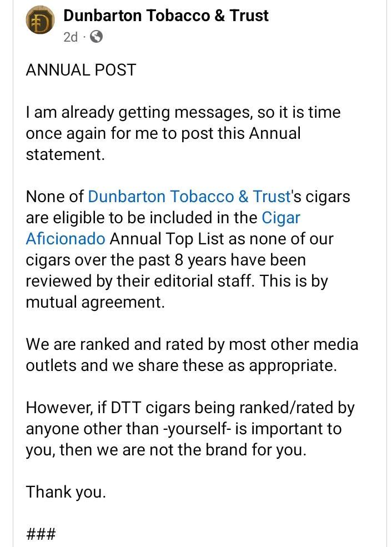Viewport: 392px width, 547px height.
Task: Click the blue word Aficionado link
Action: tap(65, 239)
